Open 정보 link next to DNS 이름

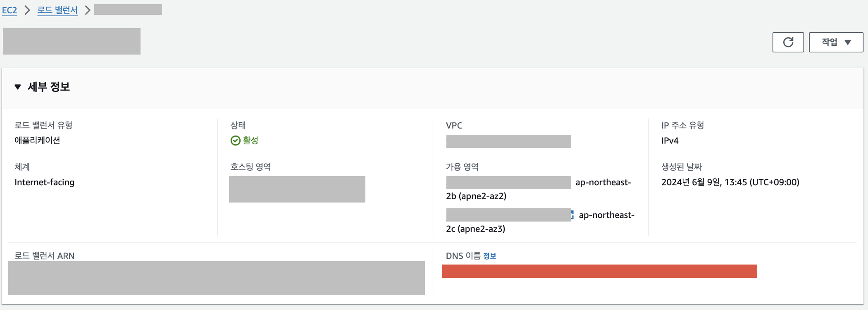(x=490, y=256)
